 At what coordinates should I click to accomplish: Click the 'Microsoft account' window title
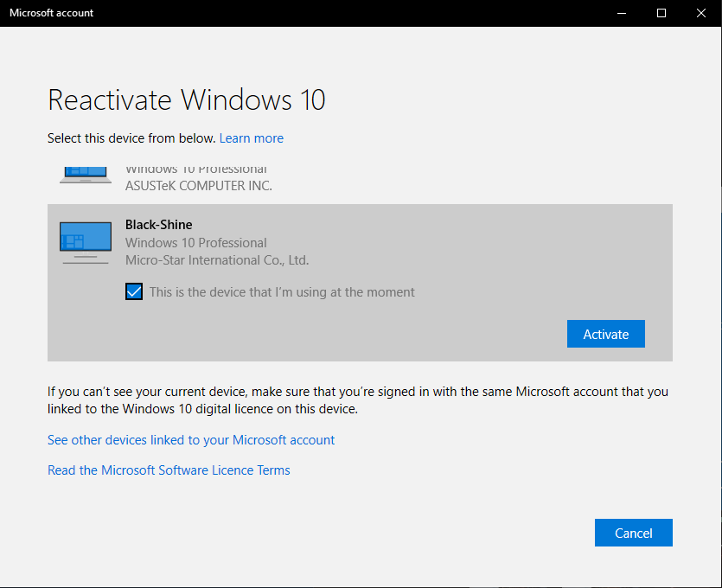[52, 13]
